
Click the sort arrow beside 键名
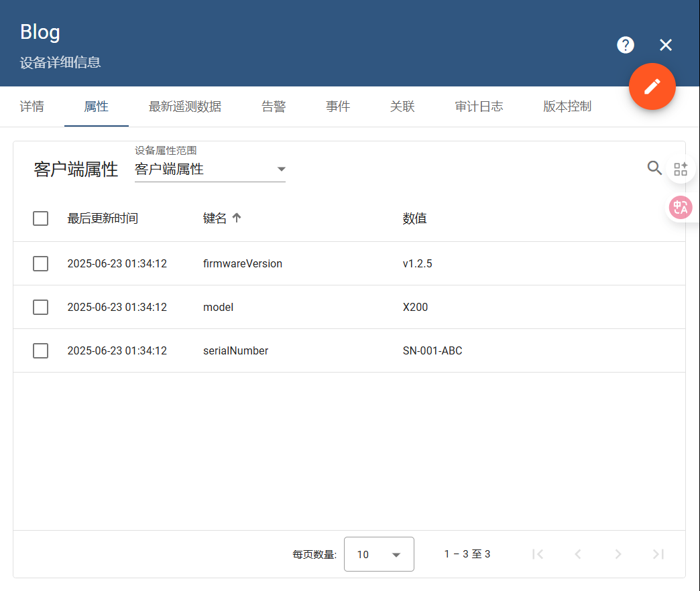tap(237, 218)
